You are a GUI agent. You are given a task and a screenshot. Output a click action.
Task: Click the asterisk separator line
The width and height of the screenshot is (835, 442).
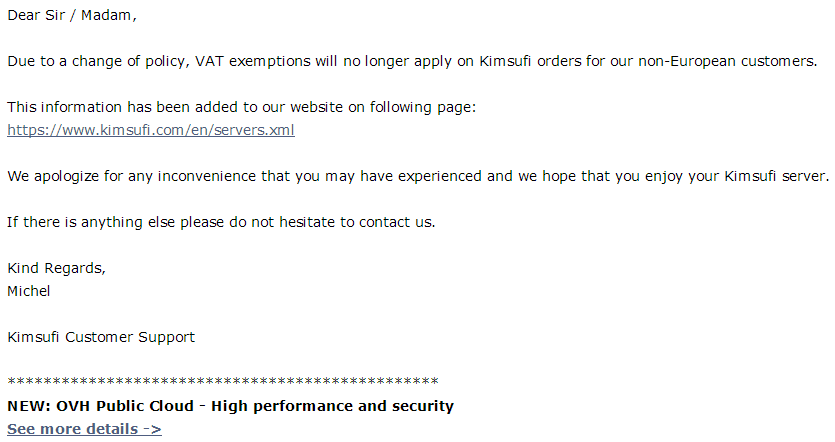[223, 382]
